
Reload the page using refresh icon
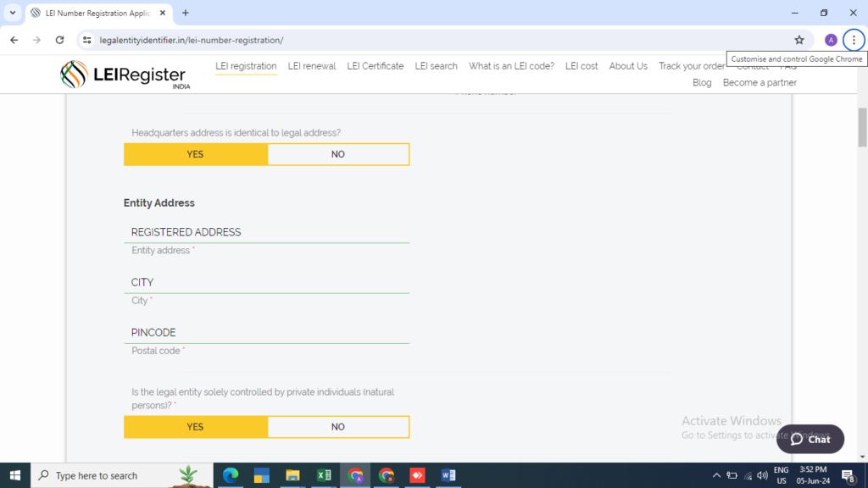[x=59, y=40]
